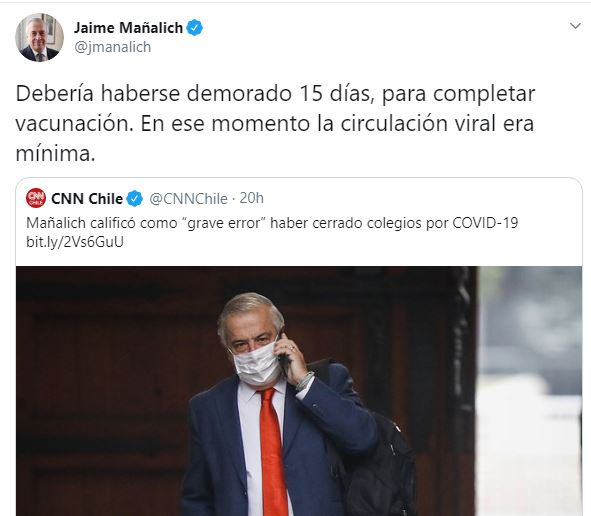Open the Jaime Mañalich display name link

click(128, 28)
